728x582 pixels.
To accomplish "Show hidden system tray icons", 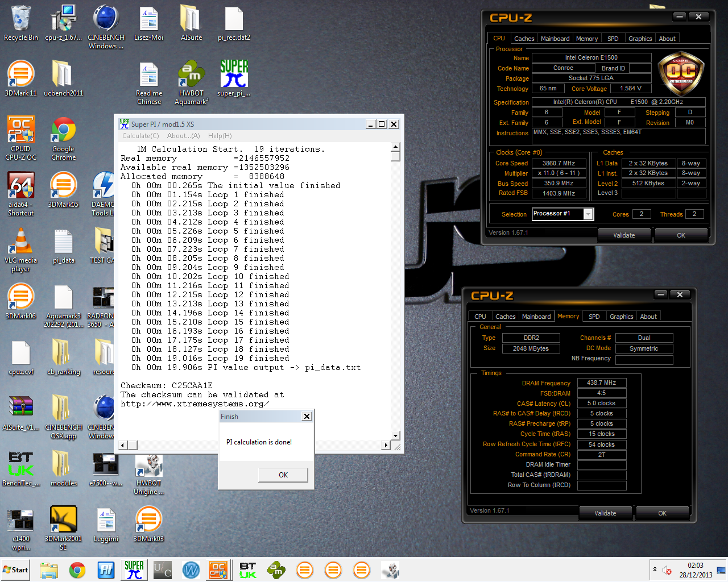I will tap(655, 569).
